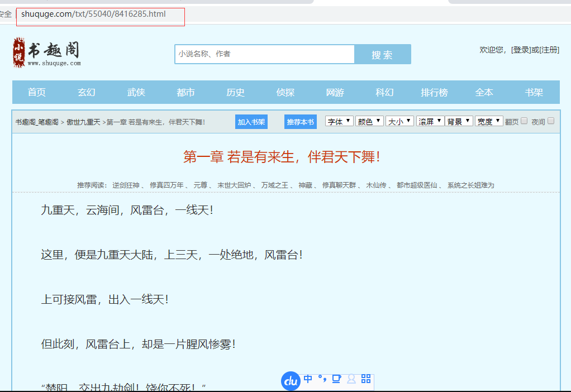Open the 网游 category
This screenshot has width=571, height=392.
pyautogui.click(x=335, y=92)
